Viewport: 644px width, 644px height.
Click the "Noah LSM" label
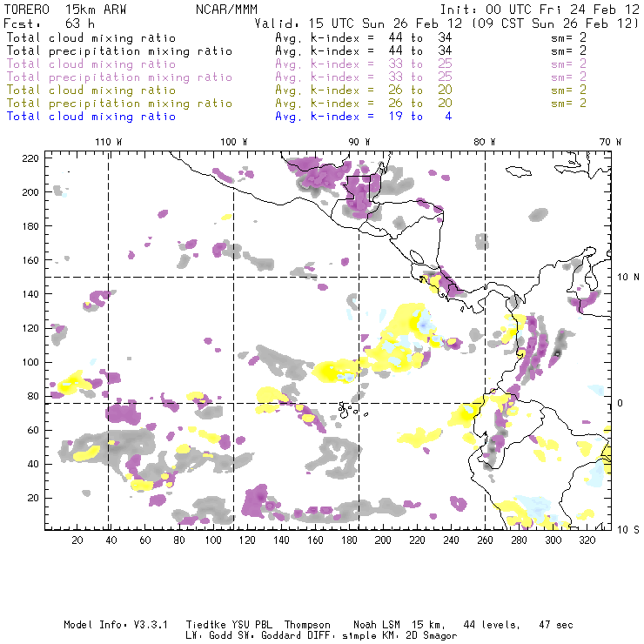(377, 625)
